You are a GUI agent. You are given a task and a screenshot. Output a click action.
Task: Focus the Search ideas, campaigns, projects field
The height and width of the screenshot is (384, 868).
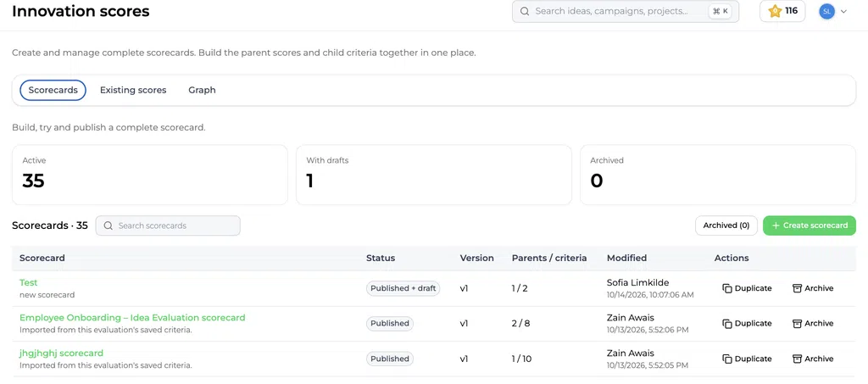626,11
